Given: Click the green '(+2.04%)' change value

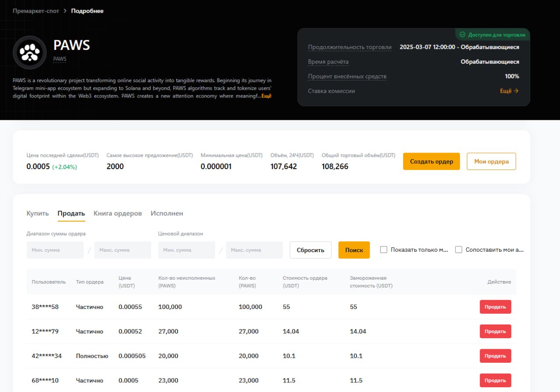Looking at the screenshot, I should [65, 167].
